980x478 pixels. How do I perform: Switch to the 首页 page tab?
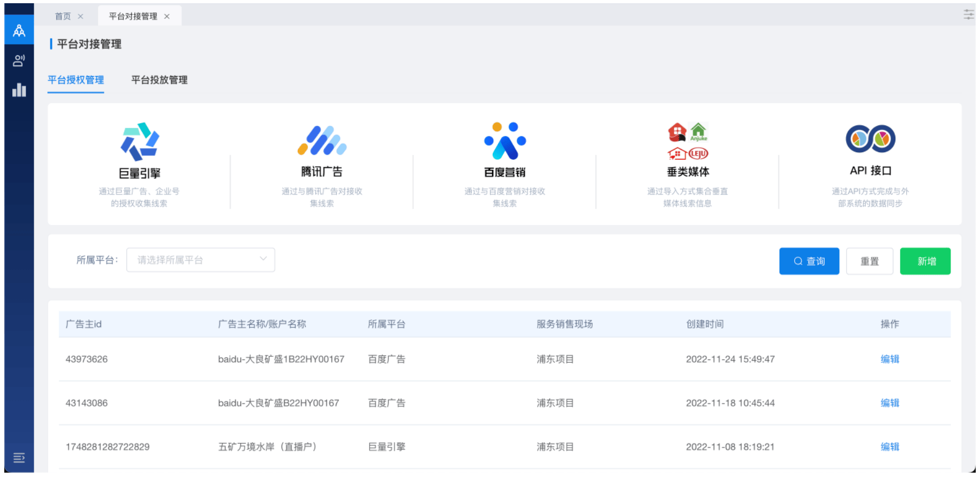tap(63, 16)
